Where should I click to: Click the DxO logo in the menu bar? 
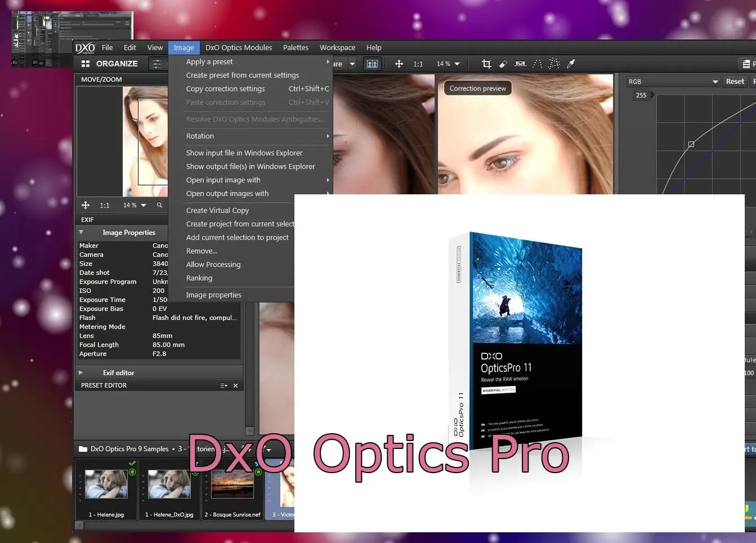point(86,48)
